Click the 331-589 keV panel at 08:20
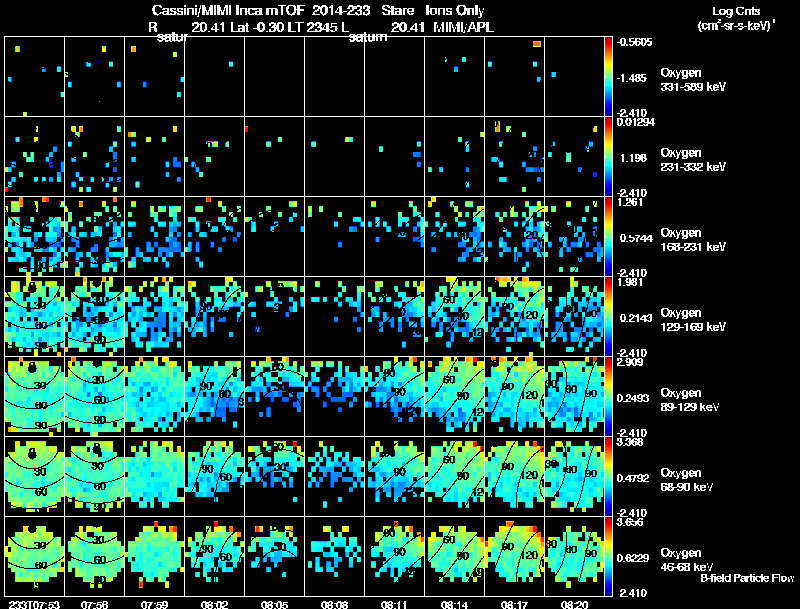 (x=575, y=77)
